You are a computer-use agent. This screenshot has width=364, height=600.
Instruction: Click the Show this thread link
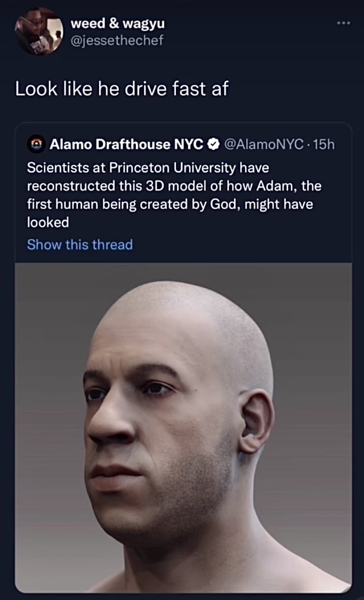coord(79,244)
